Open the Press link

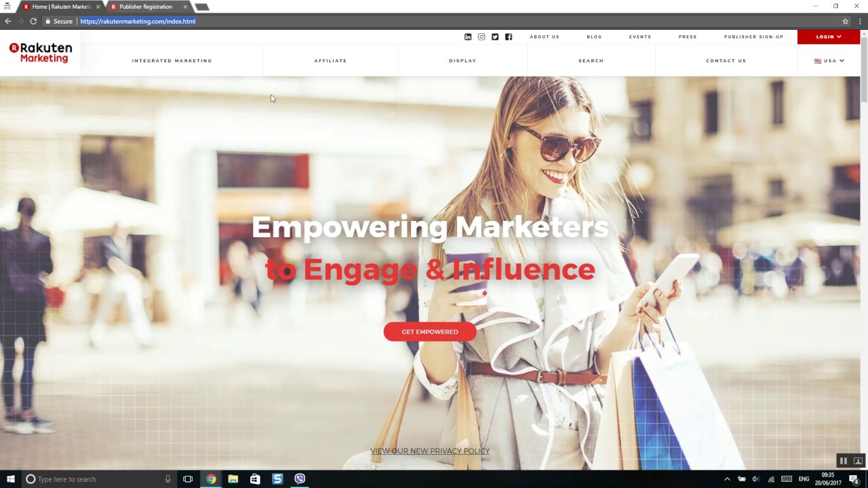[x=688, y=37]
